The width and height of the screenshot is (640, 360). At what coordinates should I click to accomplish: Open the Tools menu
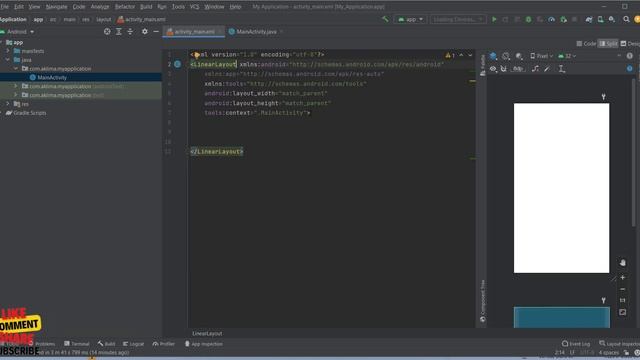coord(178,7)
